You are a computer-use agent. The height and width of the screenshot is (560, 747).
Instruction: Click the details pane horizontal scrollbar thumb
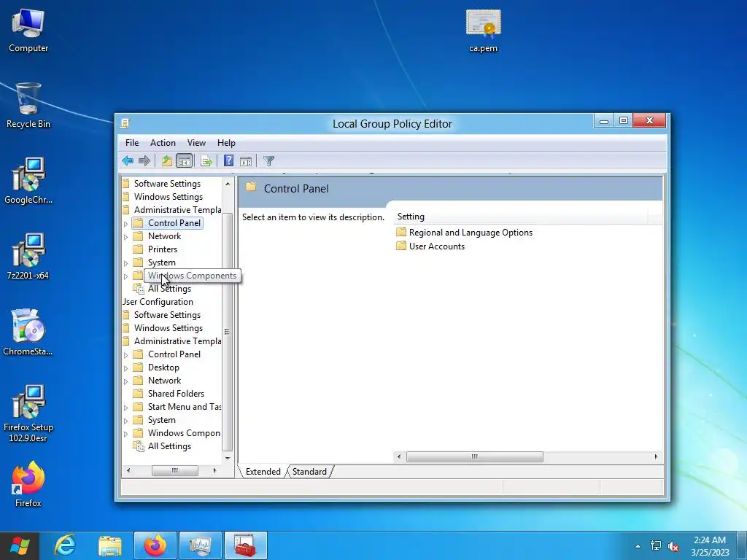tap(474, 456)
